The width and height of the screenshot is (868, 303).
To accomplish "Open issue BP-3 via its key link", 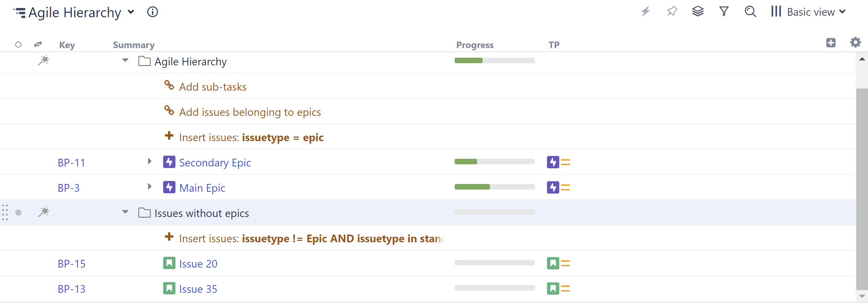I will (68, 188).
